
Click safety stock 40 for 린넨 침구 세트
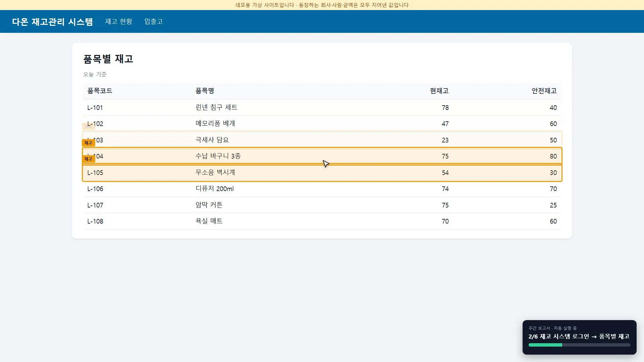click(553, 108)
